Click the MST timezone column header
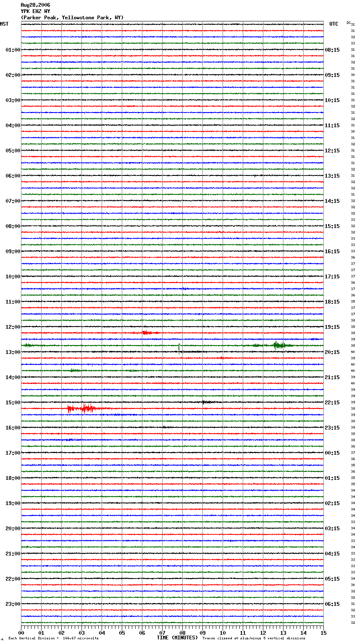357x644 pixels. click(4, 24)
